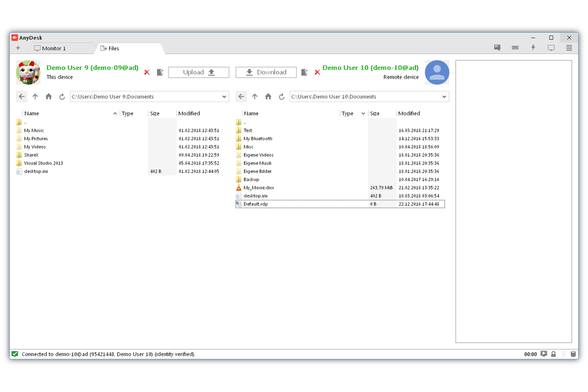Screen dimensions: 588x392
Task: Click the session recording icon in status bar
Action: coord(544,354)
